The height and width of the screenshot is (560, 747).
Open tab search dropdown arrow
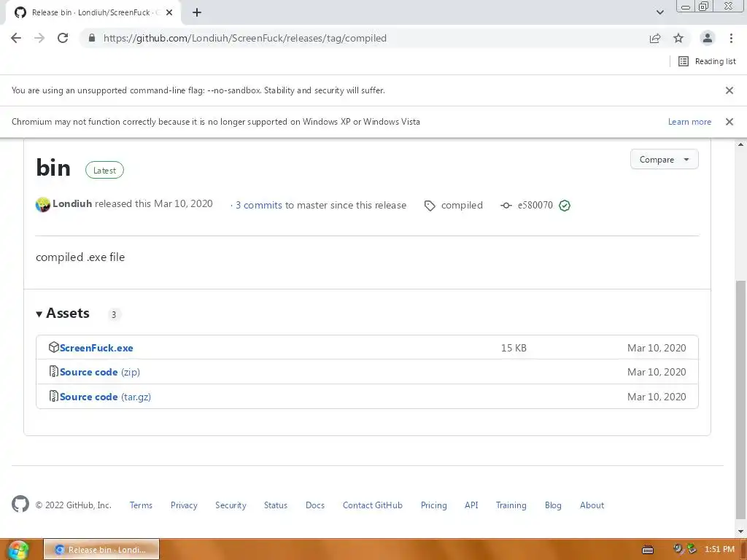[659, 13]
